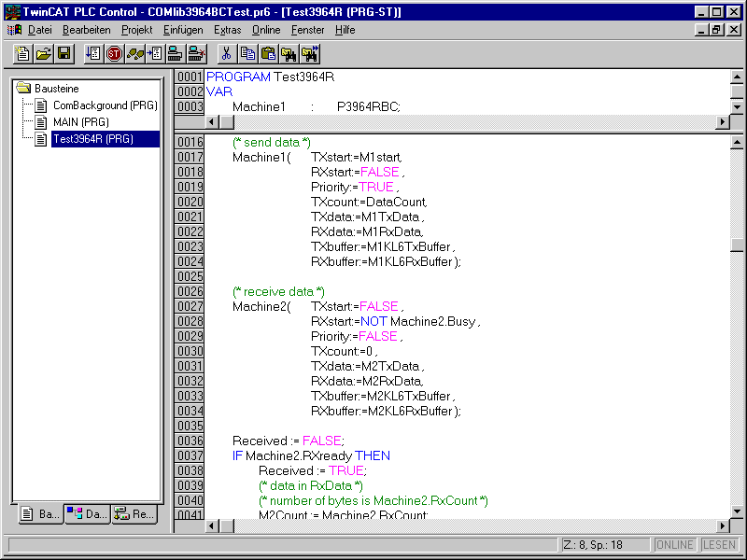Log in using the computer icon

coord(176,54)
